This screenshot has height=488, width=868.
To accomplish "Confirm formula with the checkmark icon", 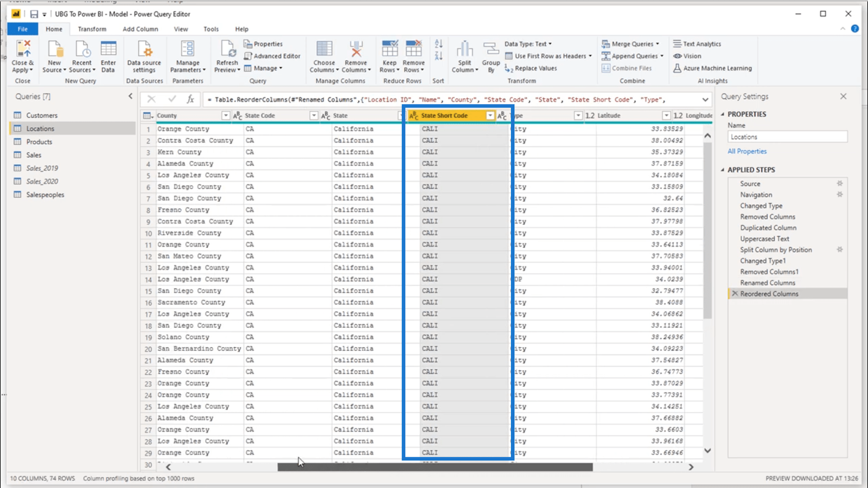I will point(172,99).
